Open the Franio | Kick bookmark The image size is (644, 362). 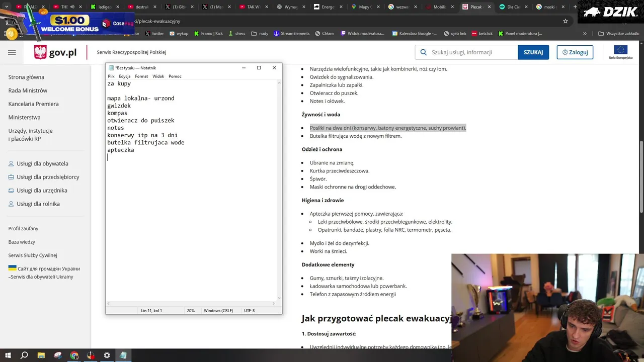tap(208, 33)
